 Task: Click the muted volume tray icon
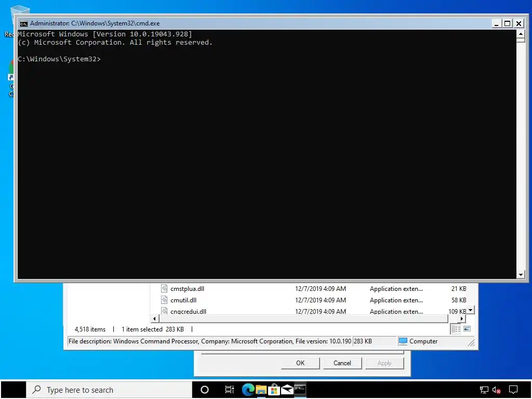tap(496, 390)
